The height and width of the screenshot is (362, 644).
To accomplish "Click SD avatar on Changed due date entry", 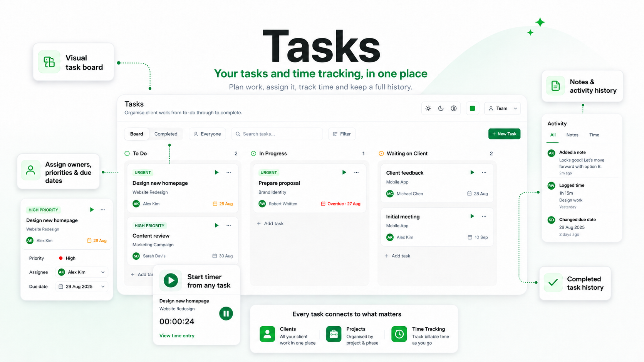I will (x=552, y=220).
